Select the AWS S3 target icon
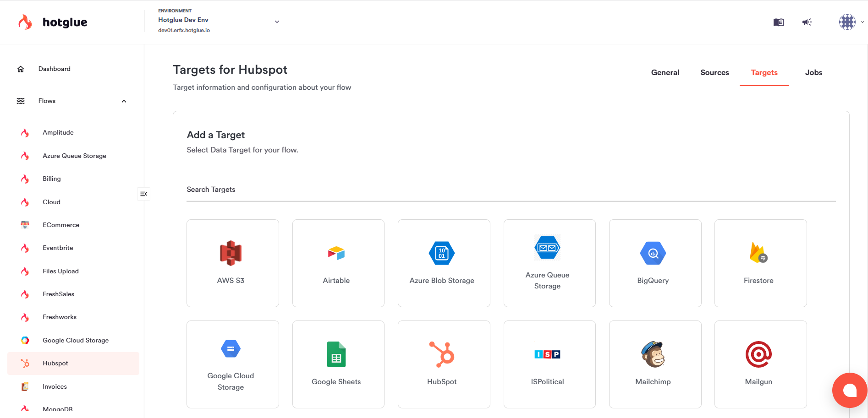Image resolution: width=868 pixels, height=418 pixels. 231,253
